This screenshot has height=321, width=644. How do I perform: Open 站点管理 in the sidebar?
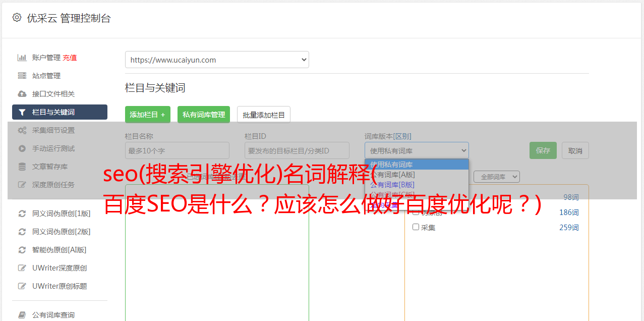pos(46,76)
